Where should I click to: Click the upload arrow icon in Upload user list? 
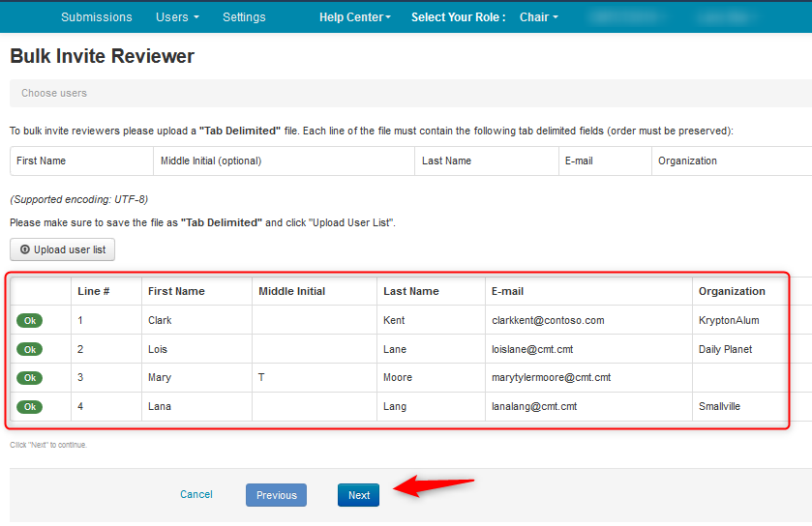[x=25, y=249]
